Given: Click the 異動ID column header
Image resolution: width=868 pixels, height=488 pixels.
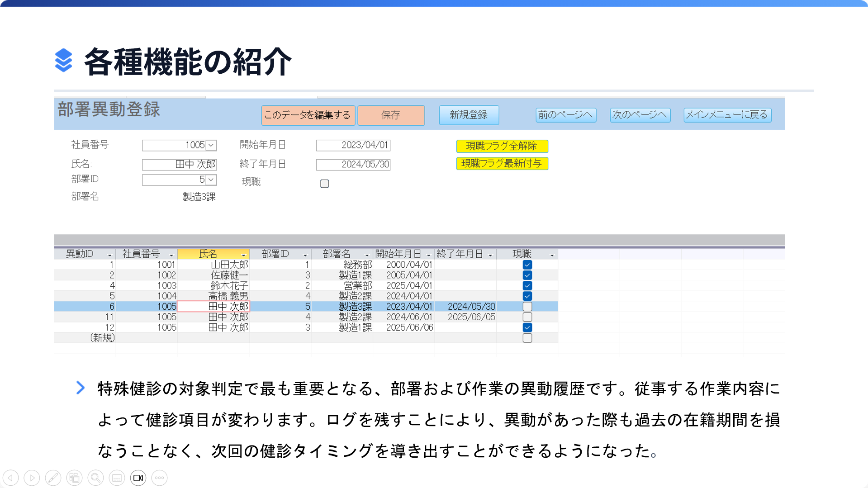Looking at the screenshot, I should pyautogui.click(x=80, y=254).
